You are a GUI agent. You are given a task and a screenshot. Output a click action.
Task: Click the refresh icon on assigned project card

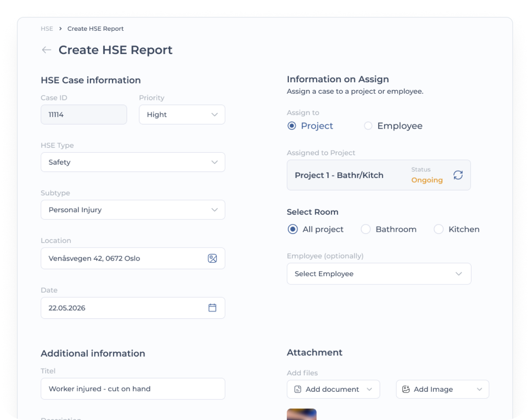[x=458, y=175]
